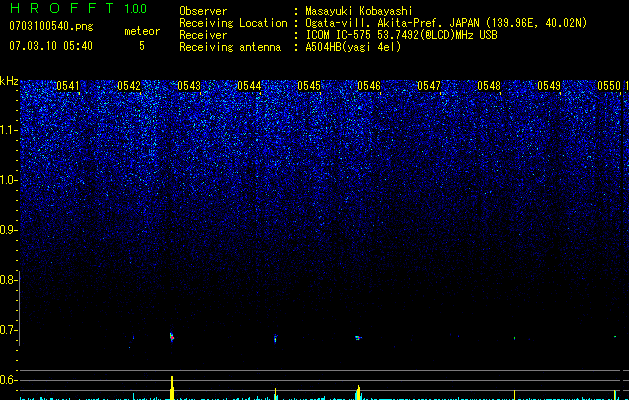
Task: Click the 0544 time marker
Action: point(249,86)
